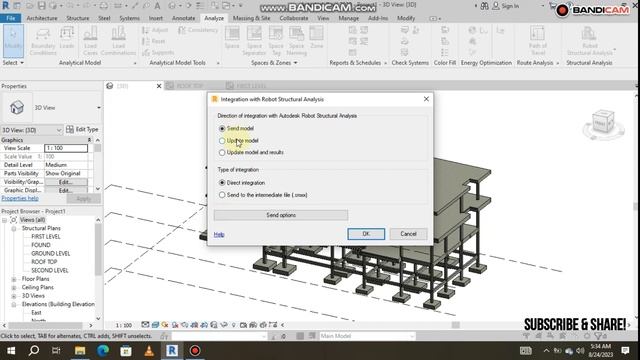
Task: Open Windows Start menu
Action: click(x=11, y=350)
